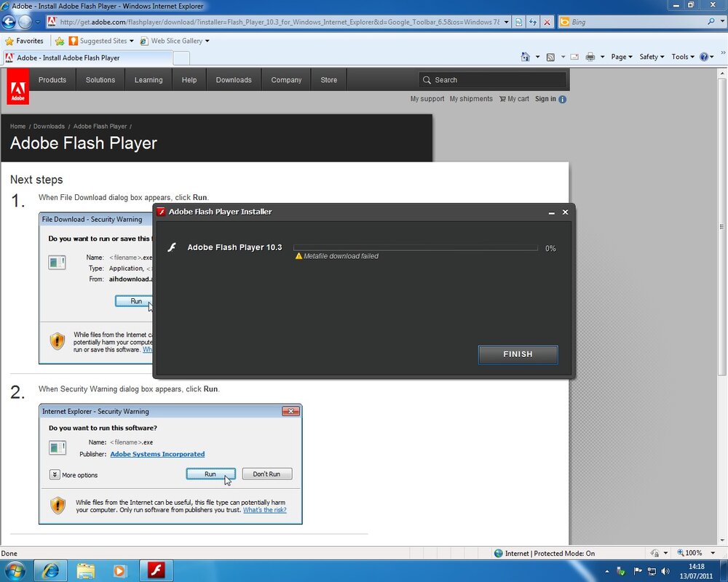Click the My cart link
The image size is (728, 582).
514,99
